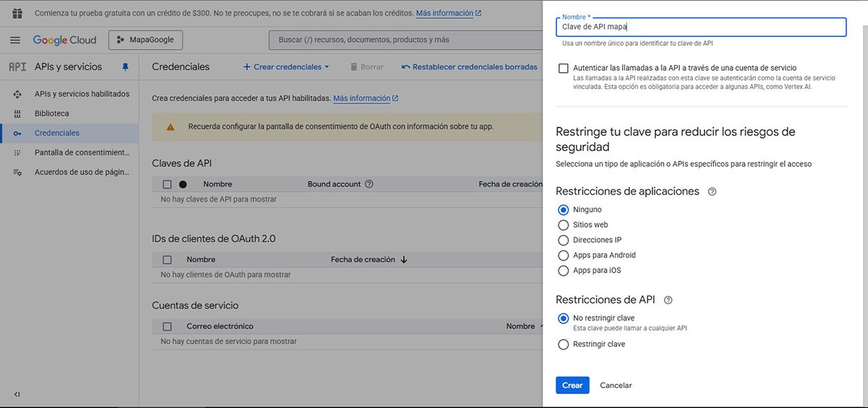Select the Apps para Android restriction
The height and width of the screenshot is (408, 868).
pos(563,255)
